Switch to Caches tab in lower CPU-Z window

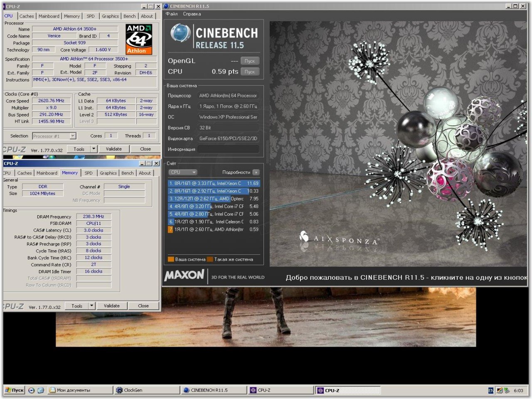click(25, 173)
